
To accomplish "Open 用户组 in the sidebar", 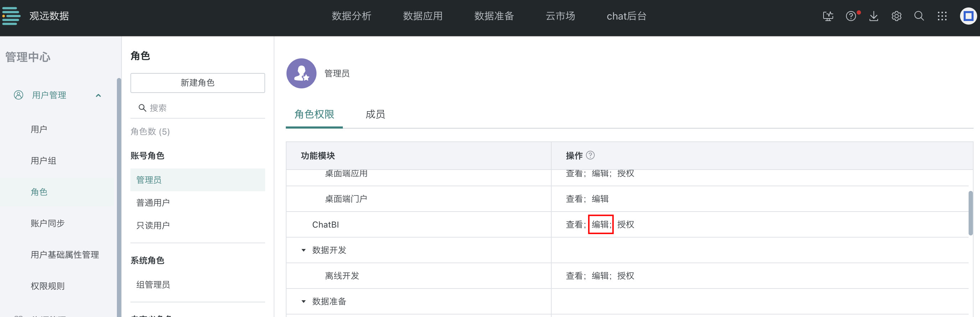I will [43, 161].
